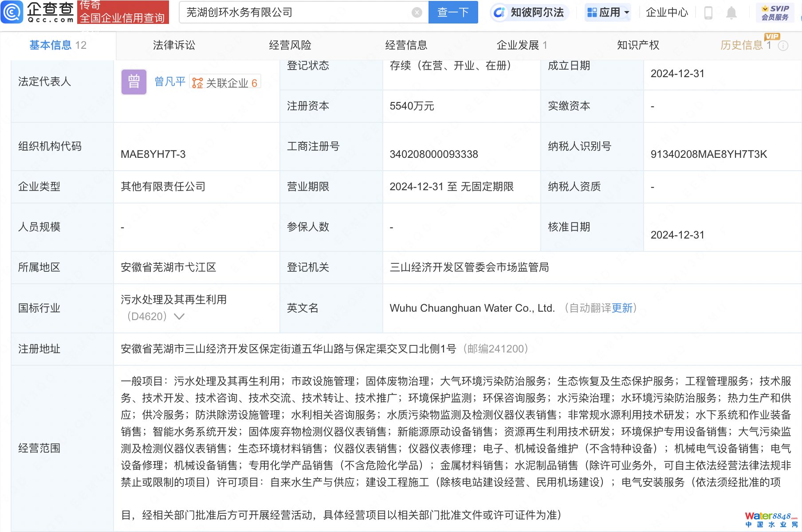Clear the search box text
This screenshot has height=532, width=802.
pyautogui.click(x=417, y=12)
